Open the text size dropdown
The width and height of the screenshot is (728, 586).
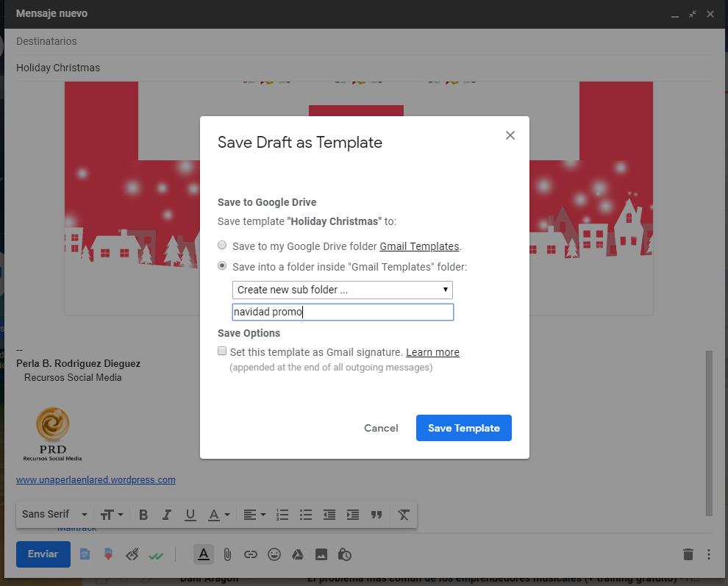coord(112,514)
